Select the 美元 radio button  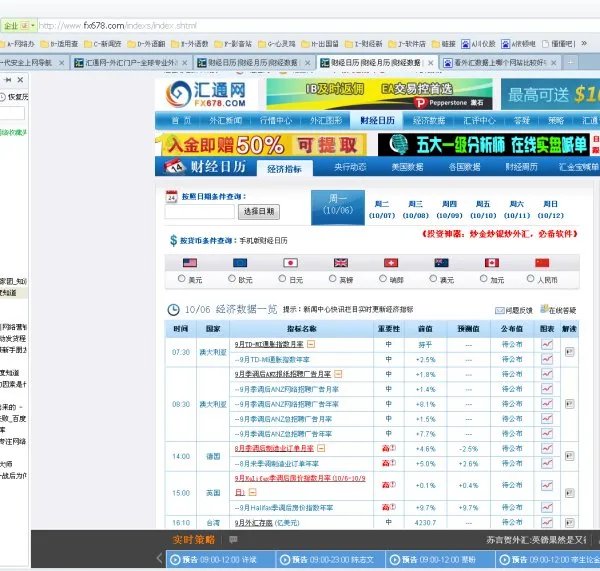point(181,280)
